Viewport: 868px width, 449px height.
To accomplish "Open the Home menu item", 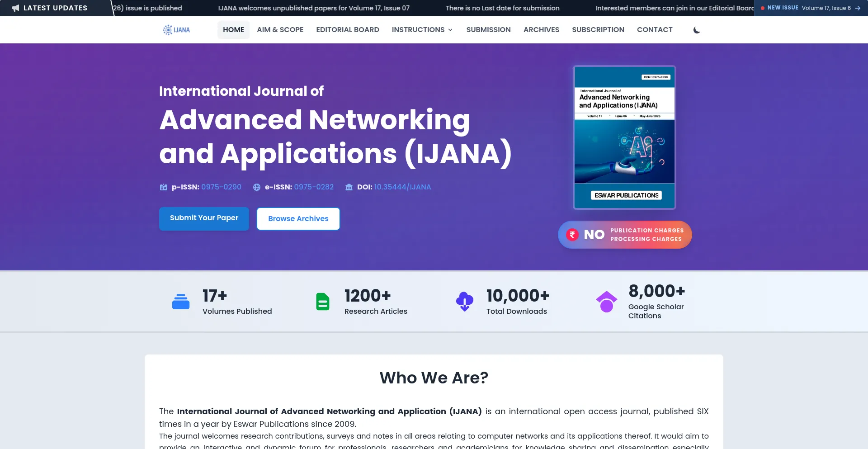I will click(x=233, y=30).
